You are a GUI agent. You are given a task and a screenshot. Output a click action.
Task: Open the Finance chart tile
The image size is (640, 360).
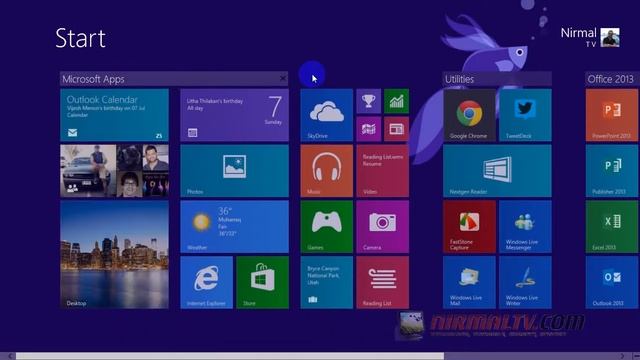(396, 101)
